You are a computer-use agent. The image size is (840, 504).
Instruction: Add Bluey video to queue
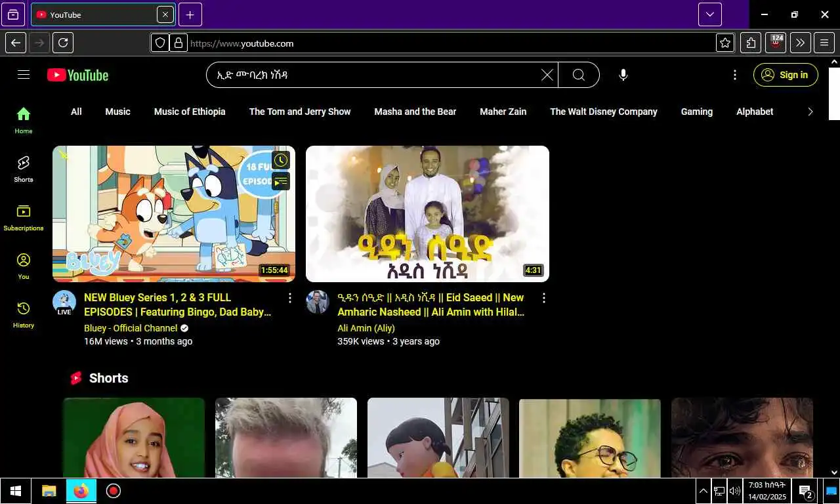[281, 181]
